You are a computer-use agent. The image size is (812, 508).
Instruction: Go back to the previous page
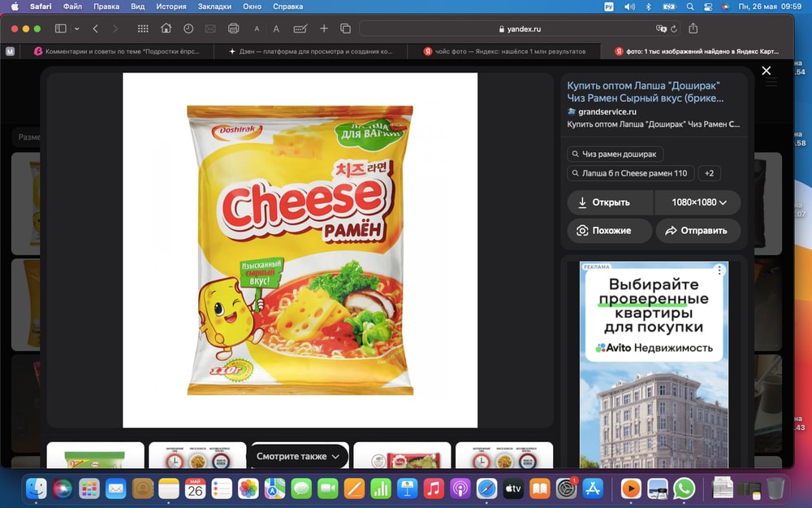pos(95,28)
